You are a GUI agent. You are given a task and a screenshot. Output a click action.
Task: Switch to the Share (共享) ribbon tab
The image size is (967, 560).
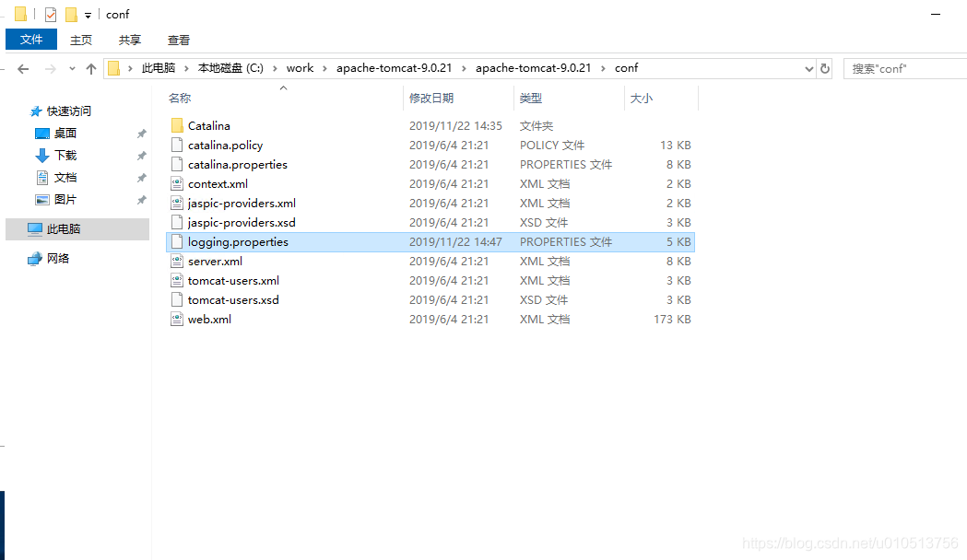coord(129,40)
